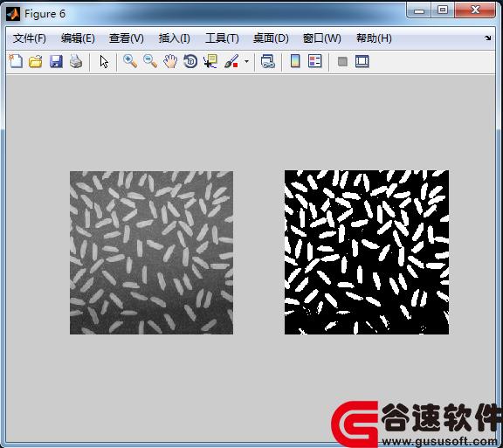The image size is (503, 448).
Task: Click the Link Plot icon
Action: pyautogui.click(x=268, y=61)
